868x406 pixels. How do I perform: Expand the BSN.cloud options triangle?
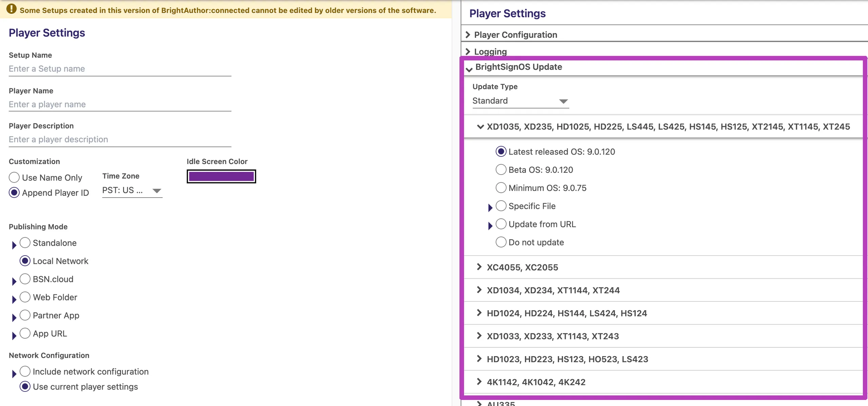point(14,281)
